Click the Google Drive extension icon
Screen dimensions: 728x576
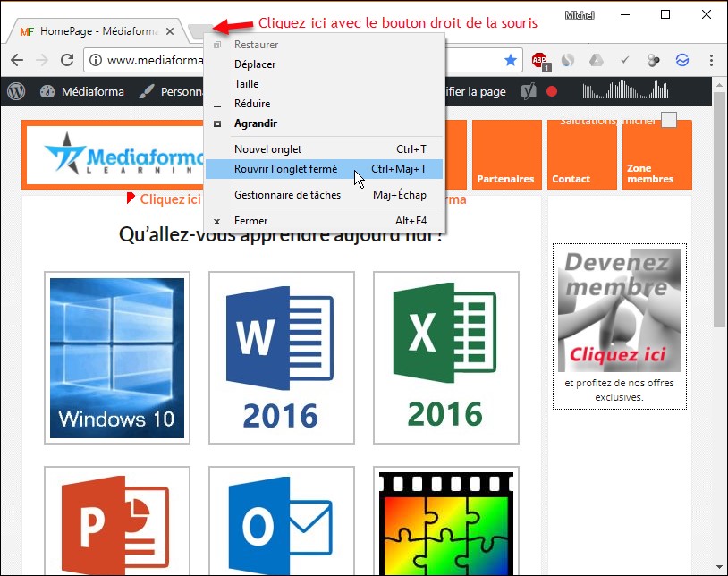point(597,60)
